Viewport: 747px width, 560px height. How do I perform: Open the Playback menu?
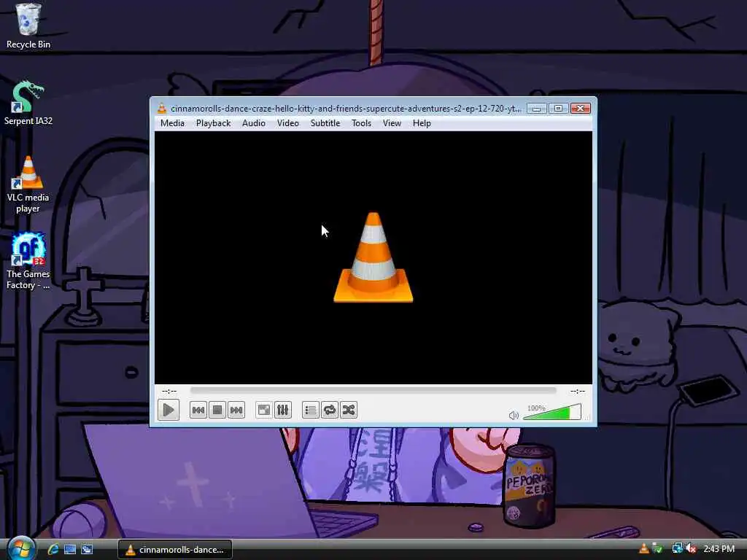pyautogui.click(x=214, y=123)
